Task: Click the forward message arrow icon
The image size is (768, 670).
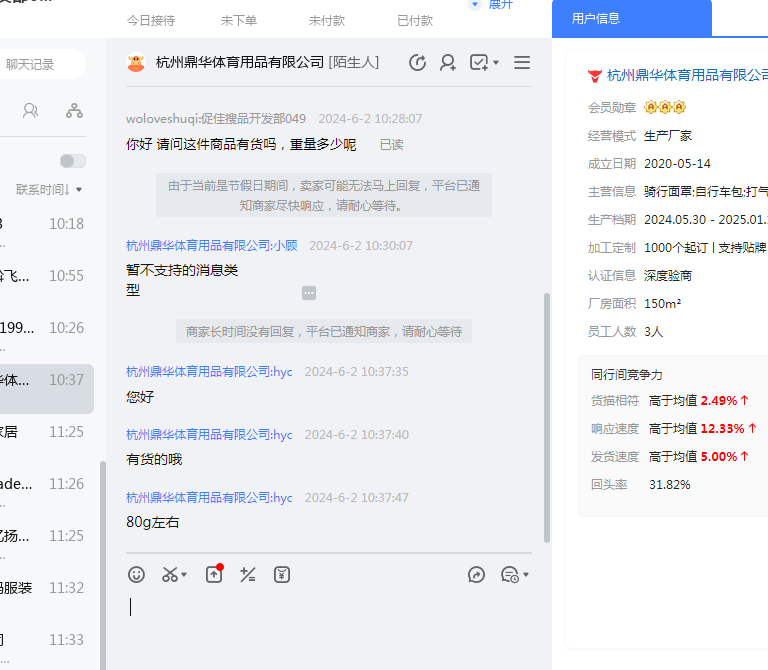Action: [476, 574]
